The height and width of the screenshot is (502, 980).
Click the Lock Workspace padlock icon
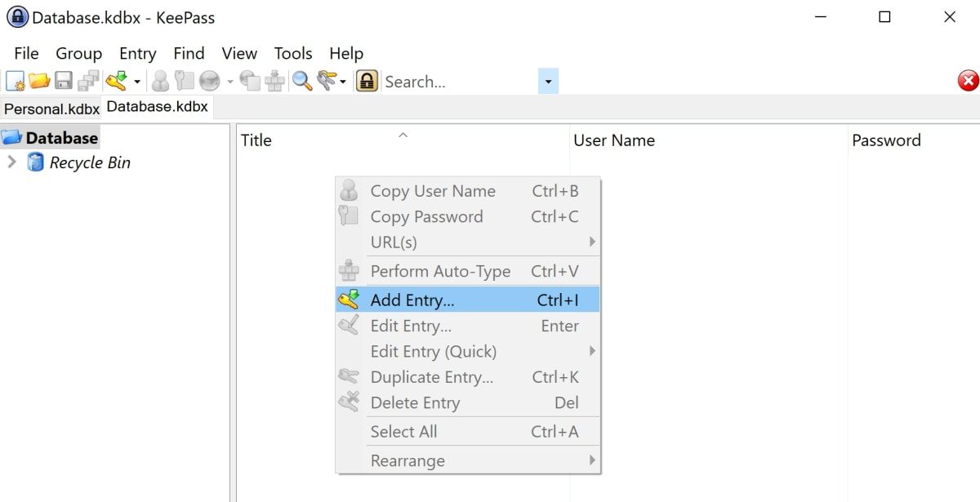click(367, 81)
